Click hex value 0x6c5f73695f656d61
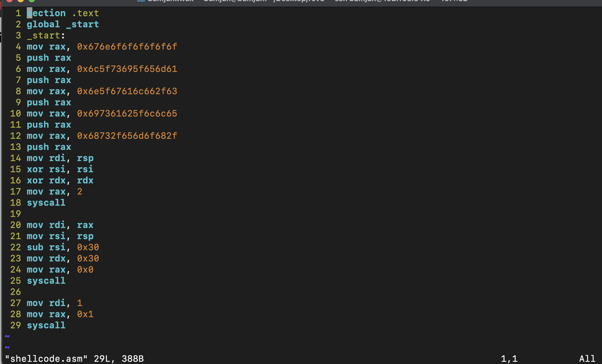The height and width of the screenshot is (364, 602). click(127, 69)
